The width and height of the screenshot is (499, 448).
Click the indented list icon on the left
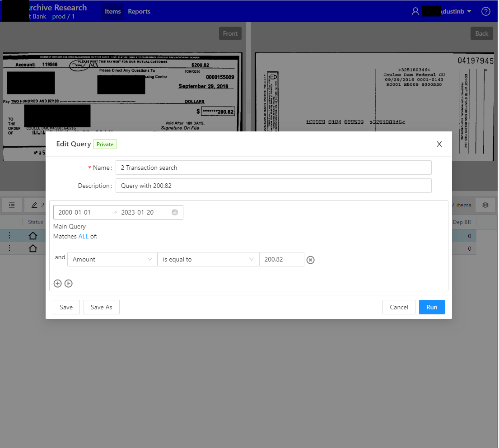click(11, 205)
